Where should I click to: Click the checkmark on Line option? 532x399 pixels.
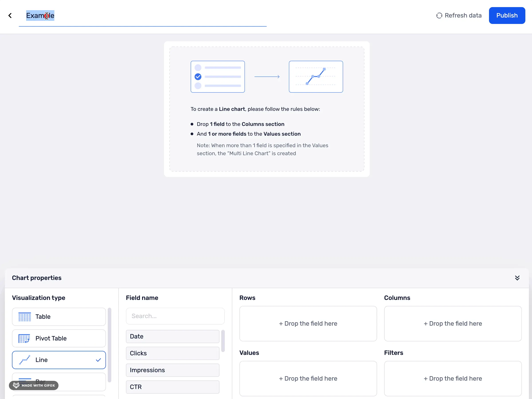(x=98, y=360)
